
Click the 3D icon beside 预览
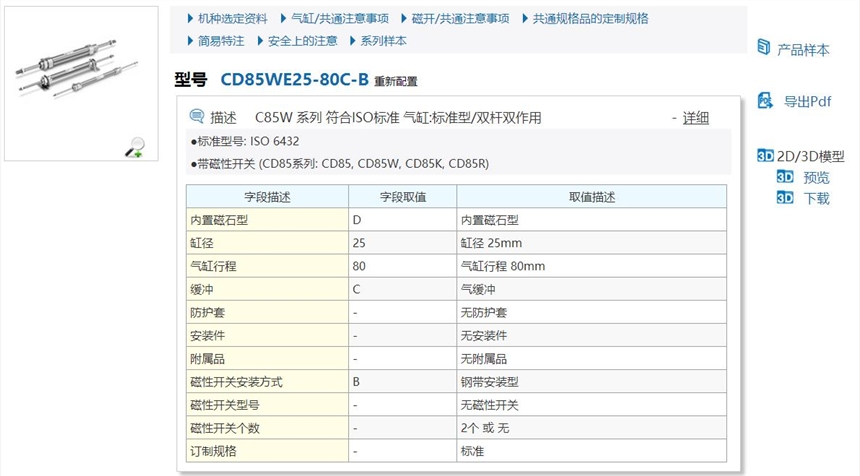coord(785,177)
